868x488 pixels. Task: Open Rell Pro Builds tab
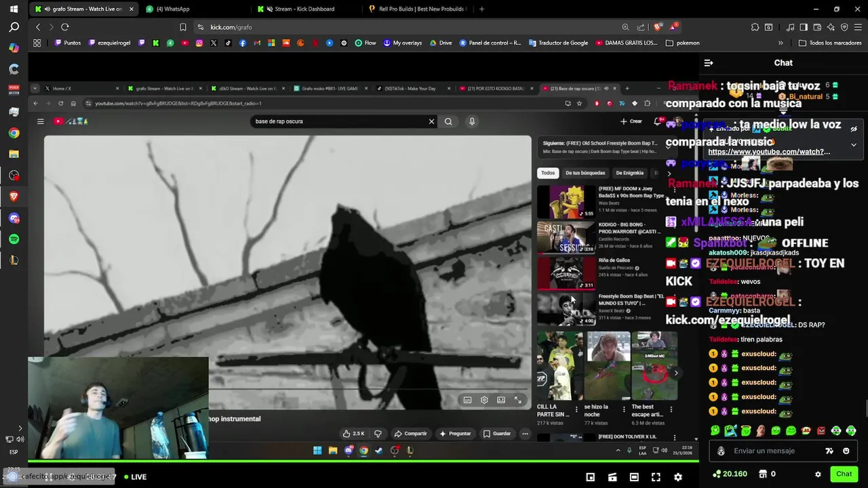(x=416, y=9)
